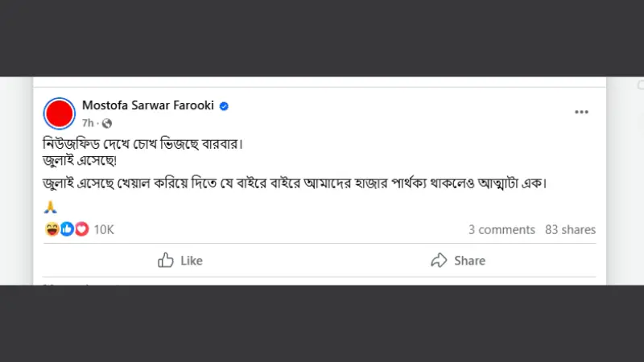
Task: Open Mostofa Sarwar Farooki's profile name link
Action: click(x=148, y=105)
